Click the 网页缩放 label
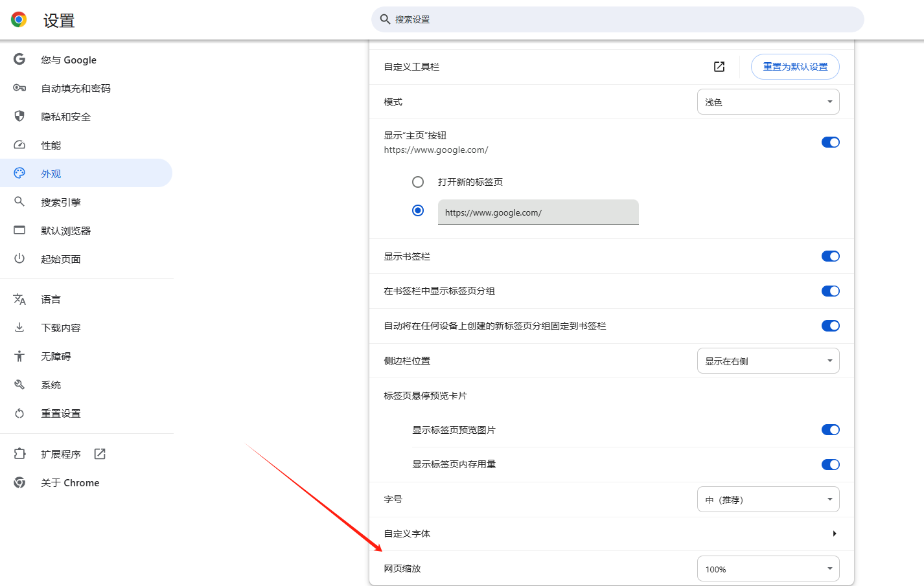 pos(402,569)
